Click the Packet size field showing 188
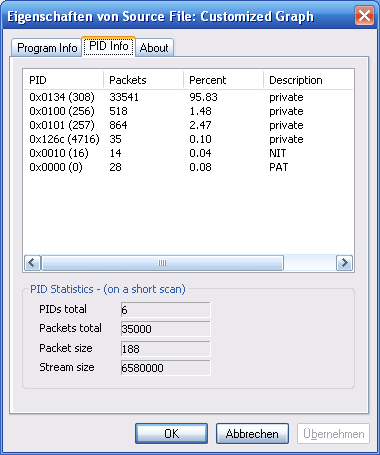The height and width of the screenshot is (455, 380). pos(166,349)
